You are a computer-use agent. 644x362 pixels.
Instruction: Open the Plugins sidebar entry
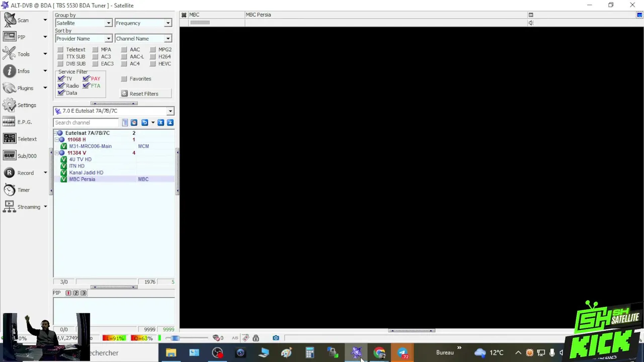(x=18, y=88)
